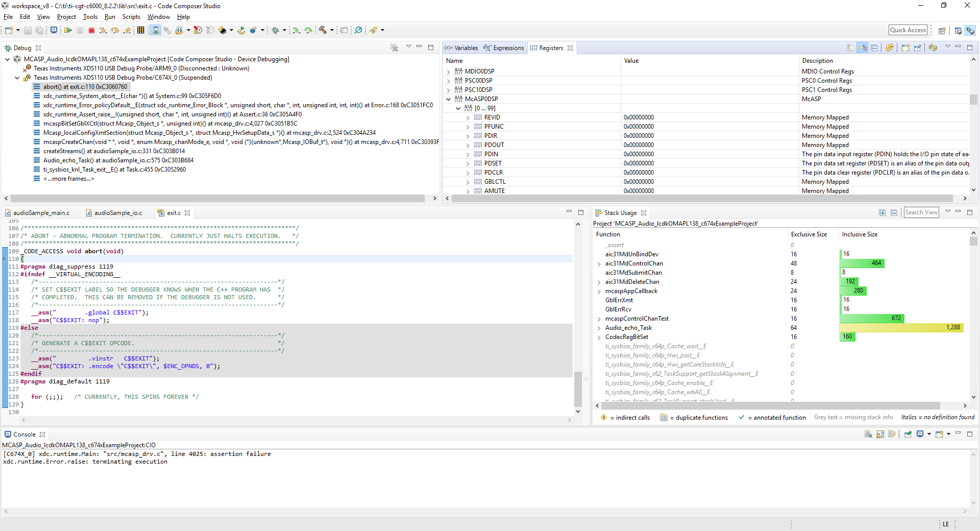
Task: Click the Build hammer icon
Action: pyautogui.click(x=323, y=31)
